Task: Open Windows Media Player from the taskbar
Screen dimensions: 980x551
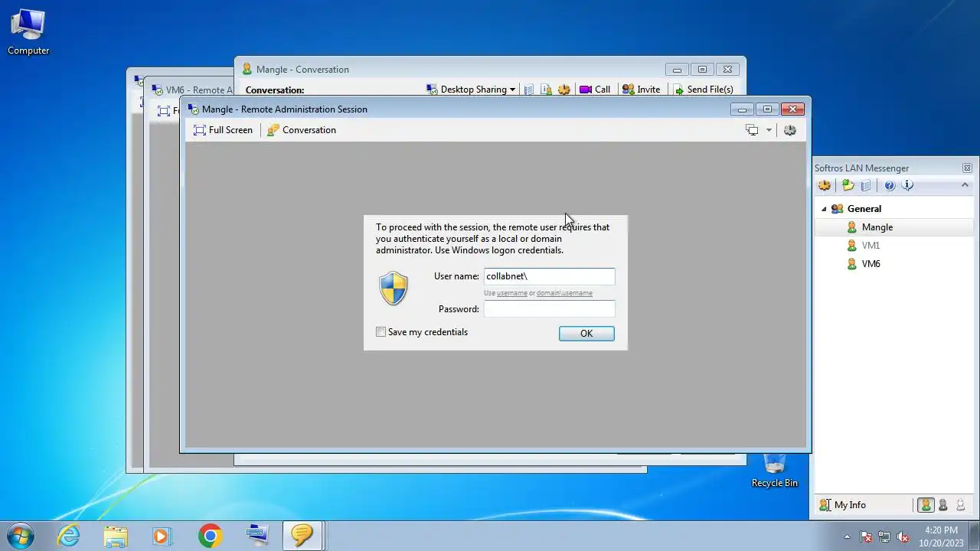Action: (x=162, y=536)
